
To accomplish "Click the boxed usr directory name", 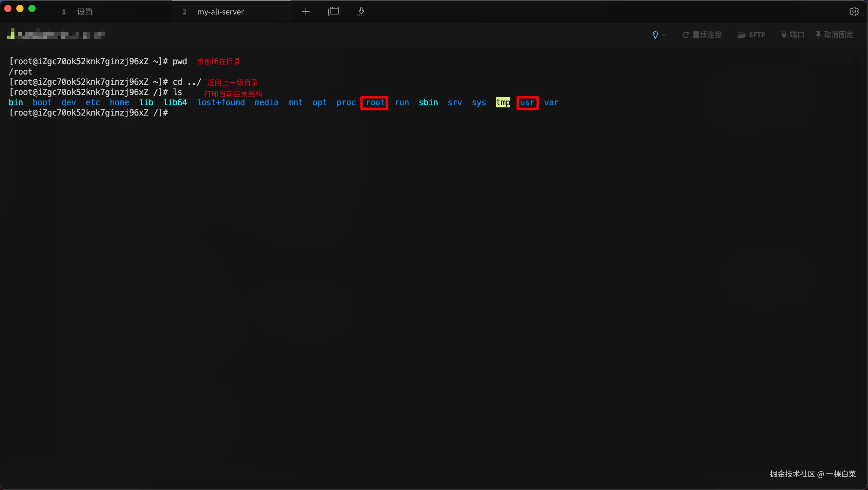I will (x=527, y=103).
